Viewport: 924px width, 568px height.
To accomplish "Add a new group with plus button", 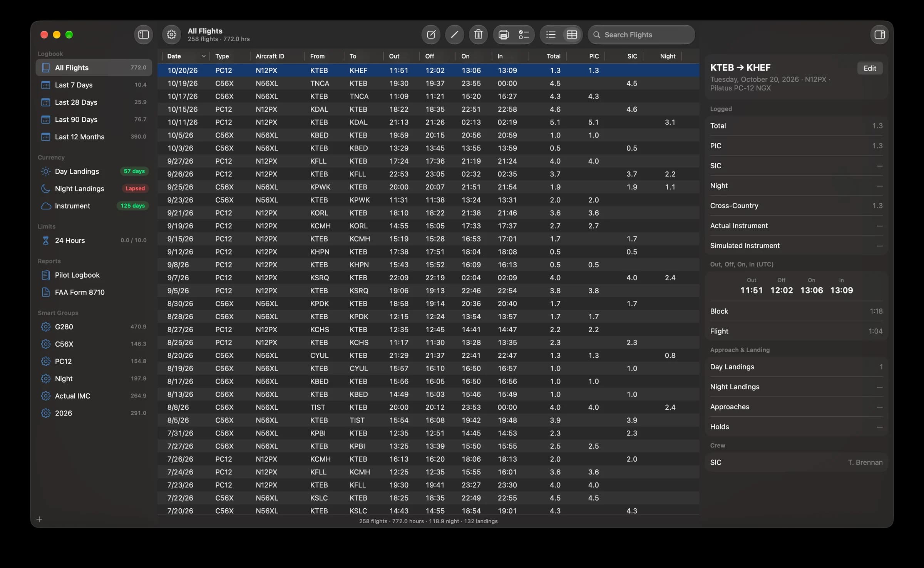I will pos(39,519).
